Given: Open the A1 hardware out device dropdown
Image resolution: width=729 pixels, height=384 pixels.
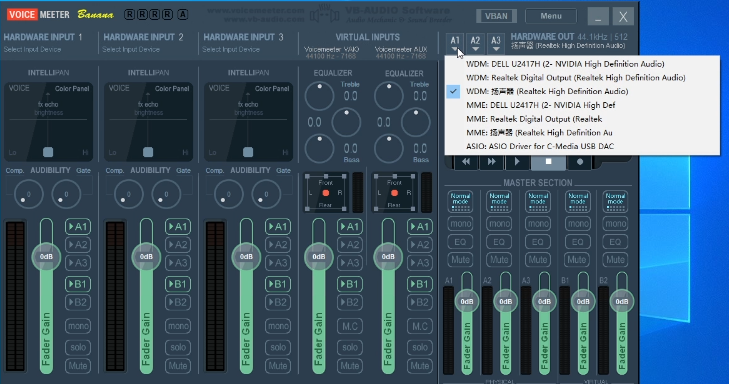Looking at the screenshot, I should (455, 43).
